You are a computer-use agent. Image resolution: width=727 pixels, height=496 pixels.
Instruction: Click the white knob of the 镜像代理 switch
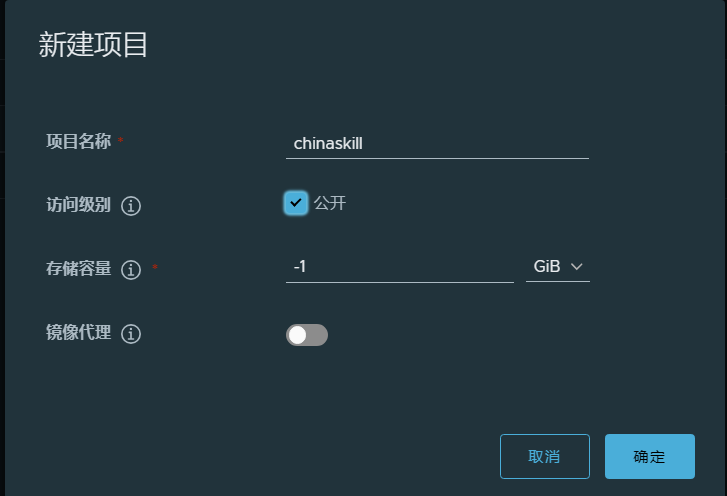(x=298, y=335)
